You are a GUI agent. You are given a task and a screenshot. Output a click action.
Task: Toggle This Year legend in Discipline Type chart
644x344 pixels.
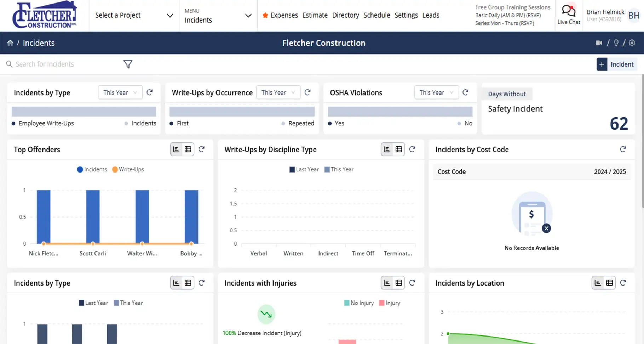[x=339, y=169]
